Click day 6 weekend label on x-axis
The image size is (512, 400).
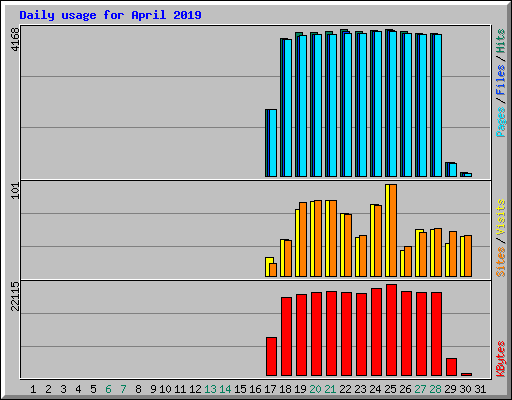click(108, 389)
